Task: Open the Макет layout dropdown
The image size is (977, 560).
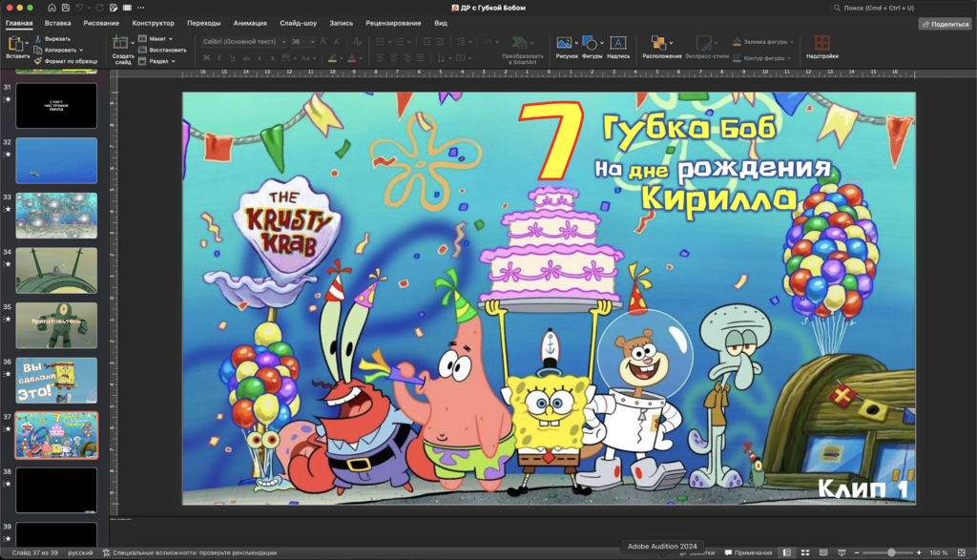Action: point(156,38)
